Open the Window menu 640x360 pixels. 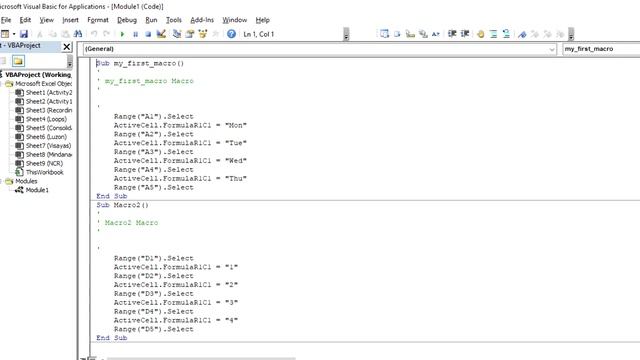tap(234, 20)
